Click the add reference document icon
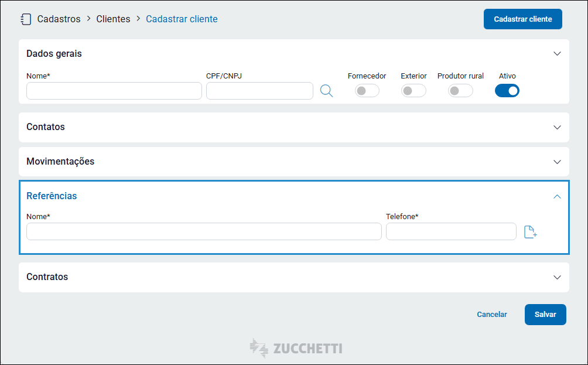The width and height of the screenshot is (588, 365). click(530, 232)
